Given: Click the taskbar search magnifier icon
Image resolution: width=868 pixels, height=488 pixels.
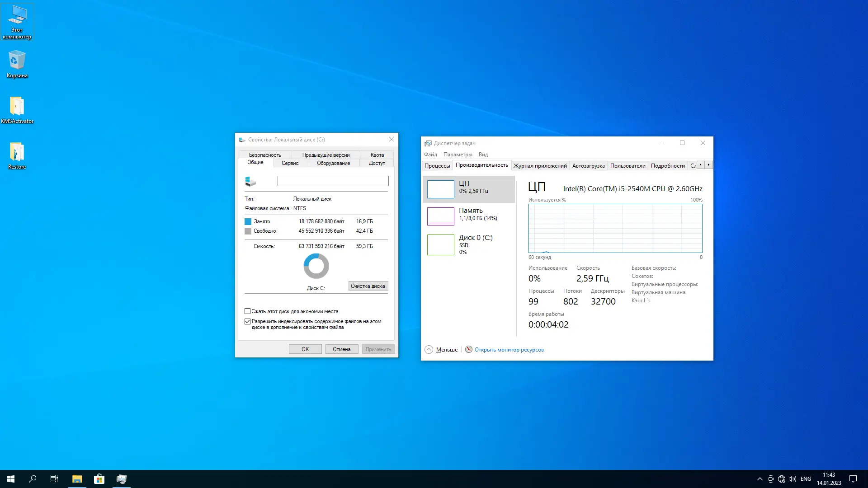Looking at the screenshot, I should [33, 479].
